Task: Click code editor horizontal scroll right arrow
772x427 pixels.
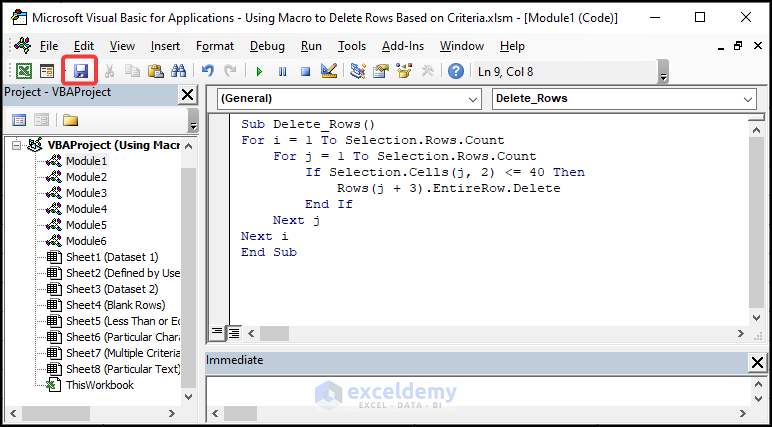Action: (x=741, y=333)
